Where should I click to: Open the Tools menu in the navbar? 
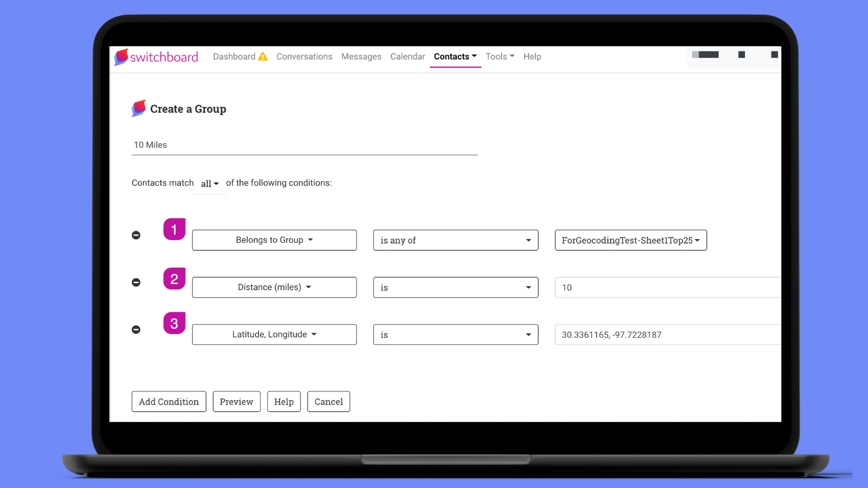[499, 56]
